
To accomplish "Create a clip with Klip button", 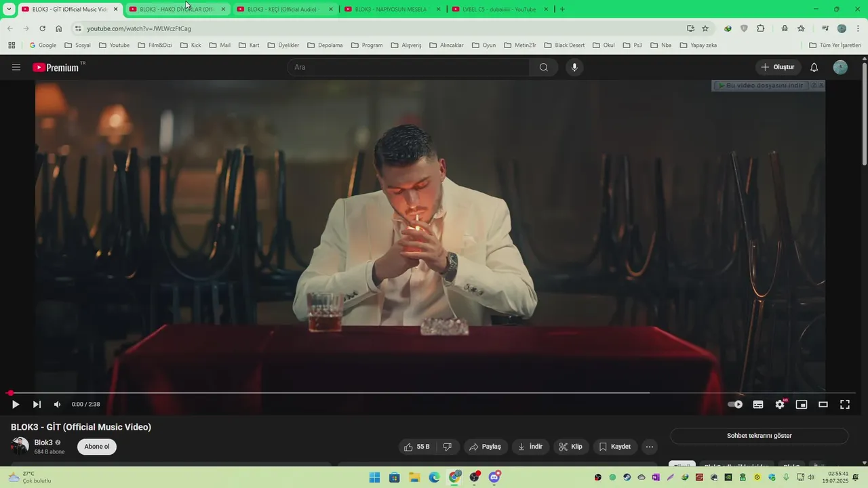I will point(571,447).
